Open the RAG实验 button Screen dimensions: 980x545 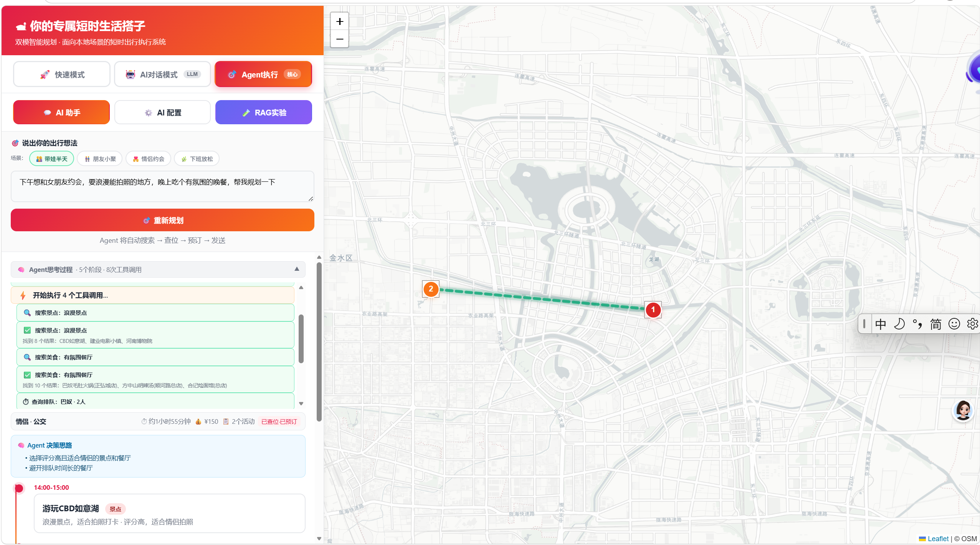coord(264,112)
